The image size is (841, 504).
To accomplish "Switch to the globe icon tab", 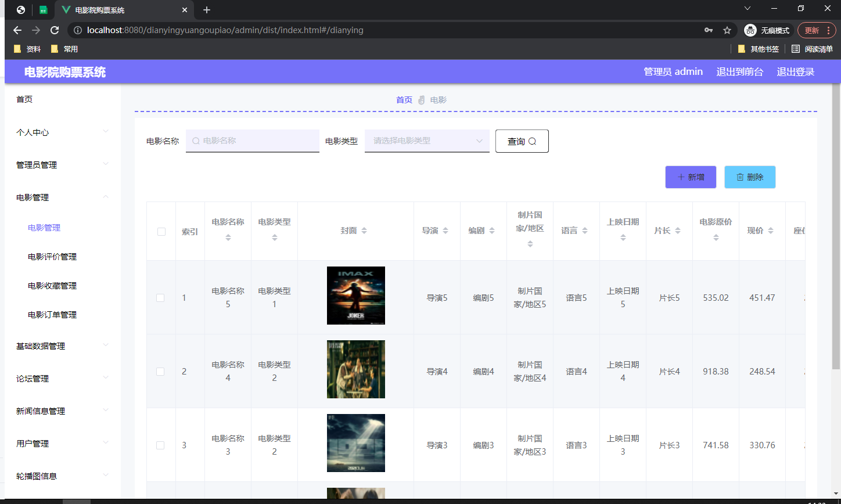I will pos(21,10).
